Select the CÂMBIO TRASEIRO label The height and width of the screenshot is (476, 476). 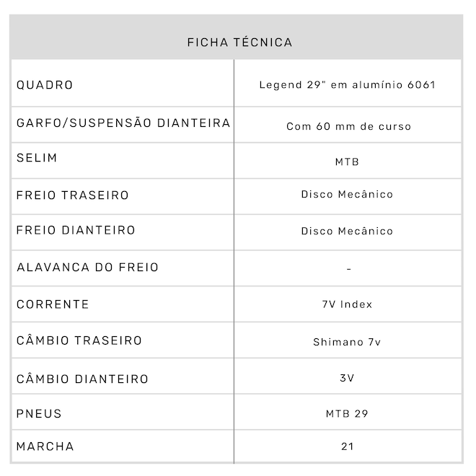pos(79,340)
